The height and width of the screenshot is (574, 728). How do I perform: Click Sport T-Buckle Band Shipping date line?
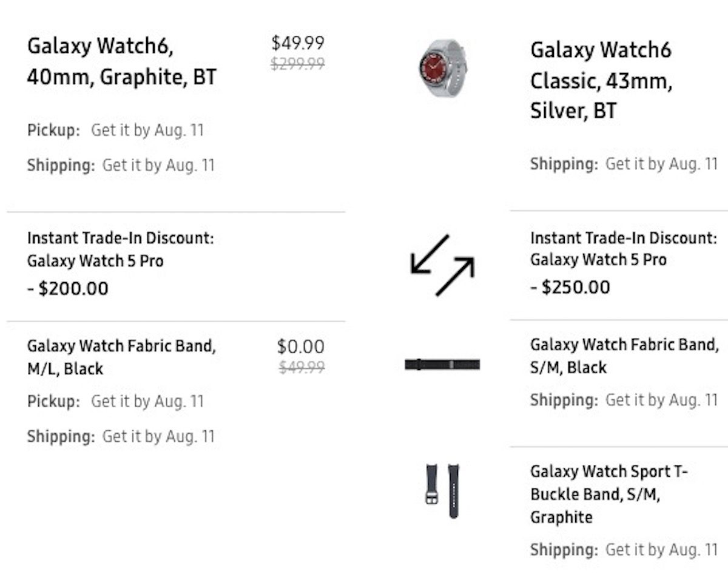click(x=624, y=550)
